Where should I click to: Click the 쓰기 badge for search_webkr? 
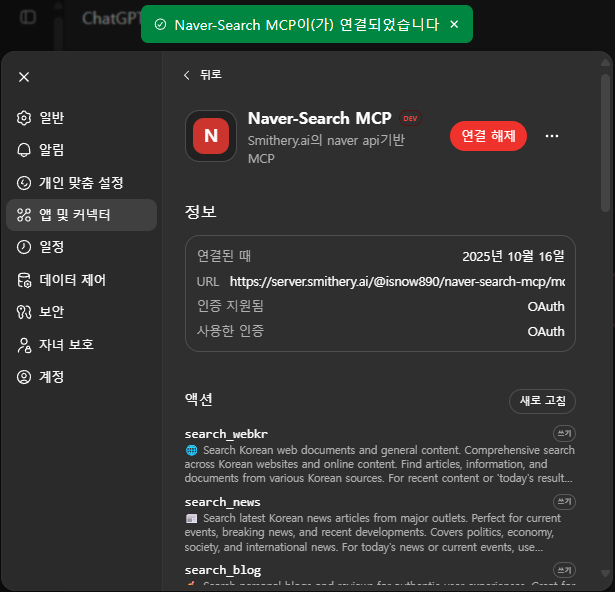click(564, 434)
